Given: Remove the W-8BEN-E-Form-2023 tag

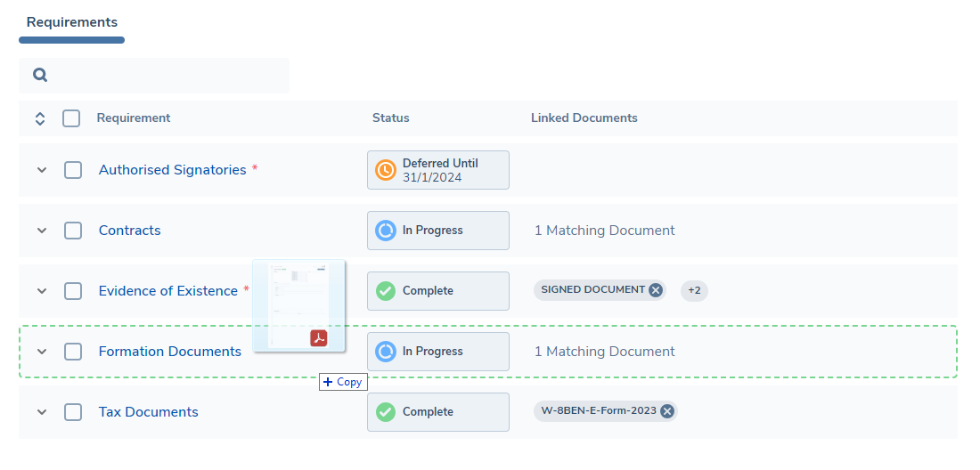Looking at the screenshot, I should 667,411.
